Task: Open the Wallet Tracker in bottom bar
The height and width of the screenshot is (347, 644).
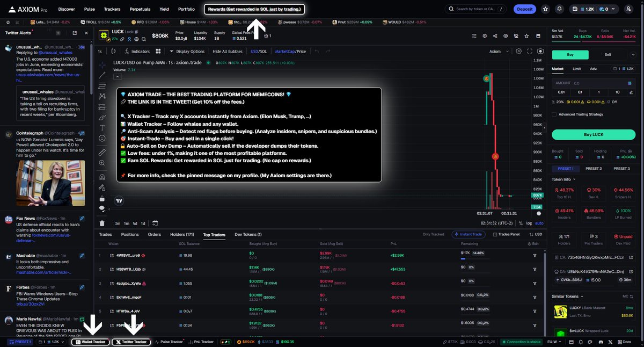Action: pyautogui.click(x=91, y=342)
